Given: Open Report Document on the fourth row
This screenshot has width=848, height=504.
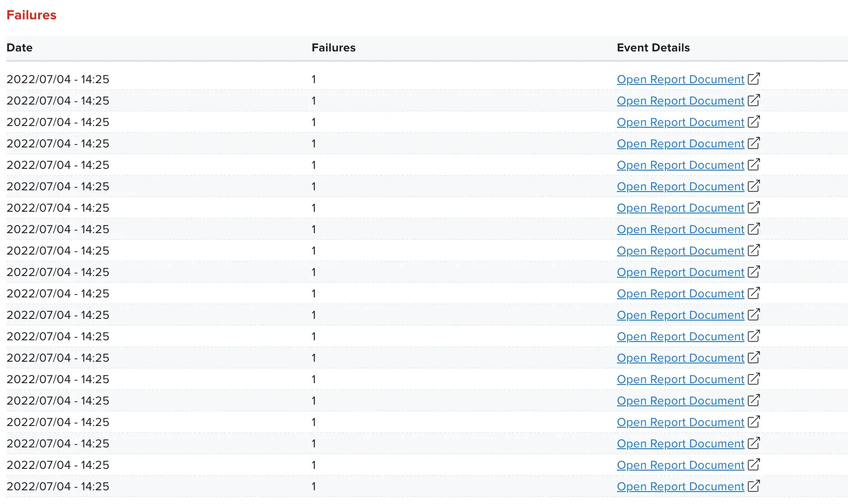Looking at the screenshot, I should tap(680, 143).
